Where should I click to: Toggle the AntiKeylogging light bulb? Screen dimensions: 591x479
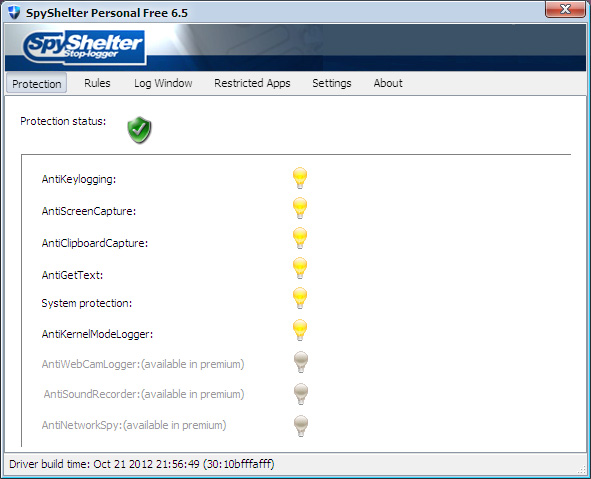click(x=300, y=178)
